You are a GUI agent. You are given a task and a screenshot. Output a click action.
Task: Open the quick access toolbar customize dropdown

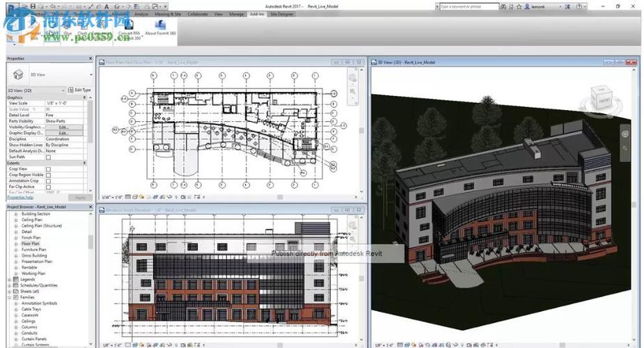[x=166, y=6]
